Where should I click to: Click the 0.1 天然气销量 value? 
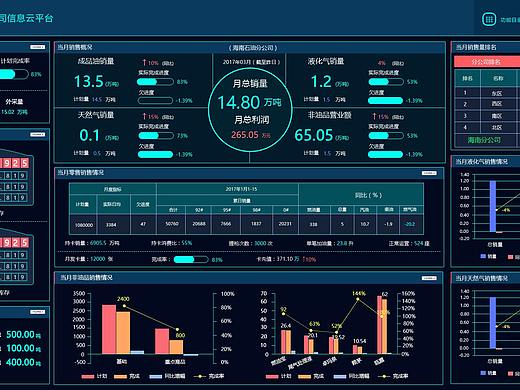(89, 135)
